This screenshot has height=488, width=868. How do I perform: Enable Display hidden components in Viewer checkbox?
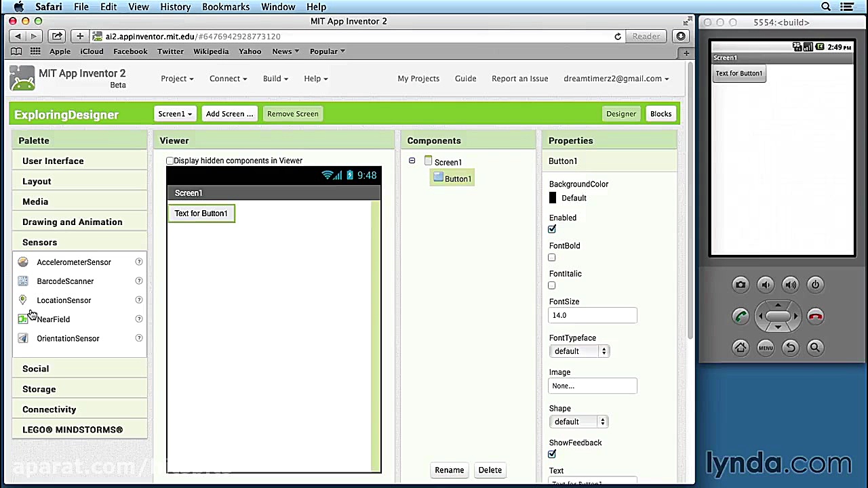point(170,161)
